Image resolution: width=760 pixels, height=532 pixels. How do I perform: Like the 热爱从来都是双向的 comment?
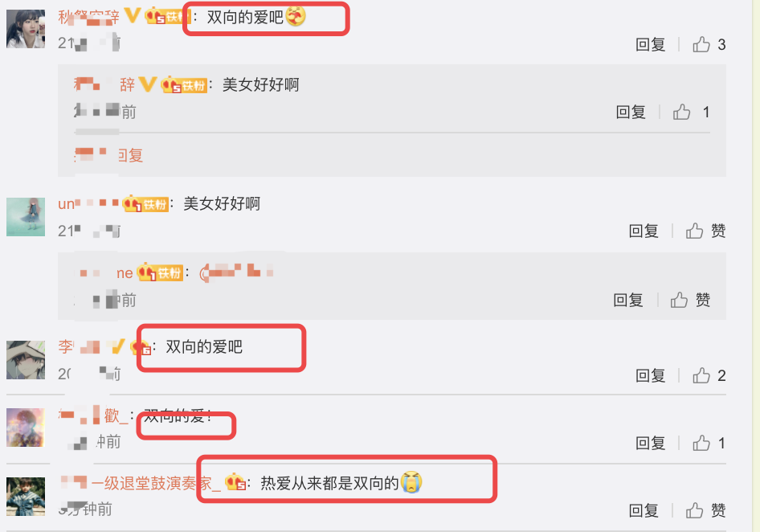click(694, 510)
